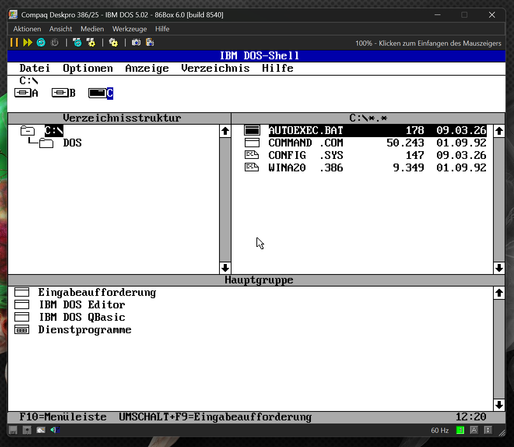The width and height of the screenshot is (514, 447).
Task: Select floppy drive A icon
Action: pos(23,93)
